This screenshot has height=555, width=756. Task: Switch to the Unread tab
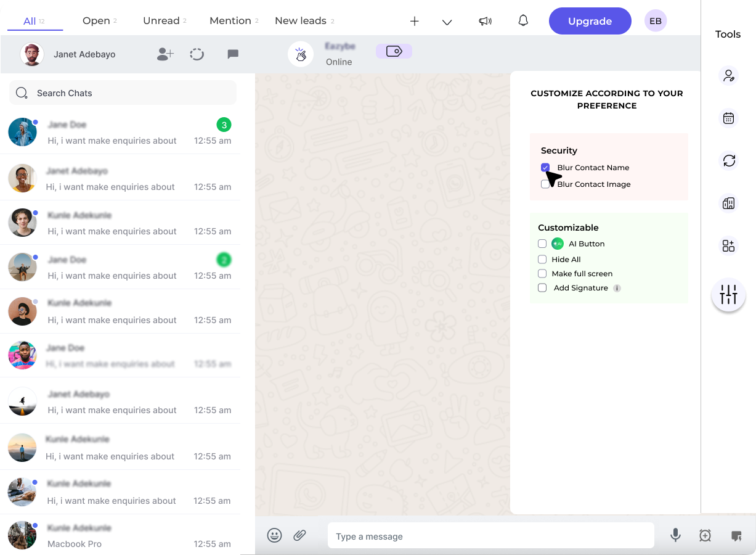pos(165,21)
